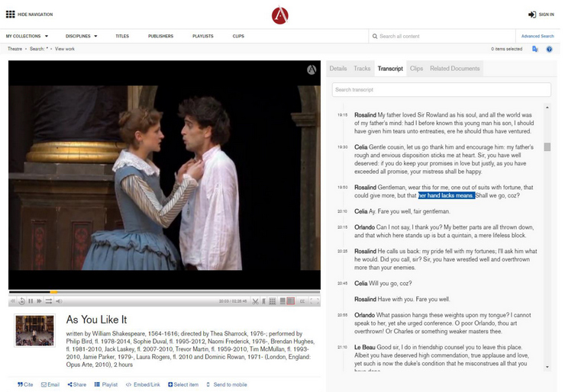Click the Advanced Search link
Viewport: 565px width, 392px height.
(x=538, y=36)
